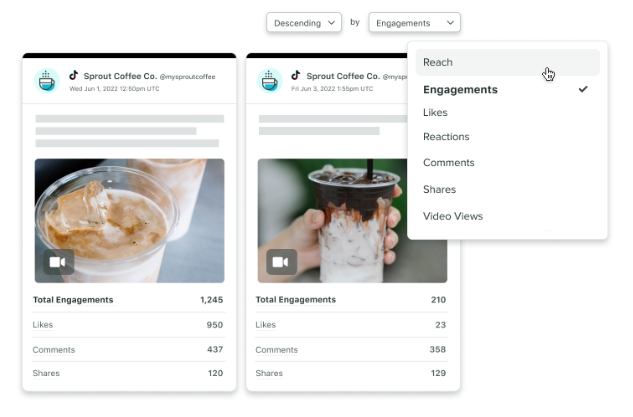This screenshot has width=633, height=417.
Task: Choose Likes in the sort menu
Action: coord(435,112)
